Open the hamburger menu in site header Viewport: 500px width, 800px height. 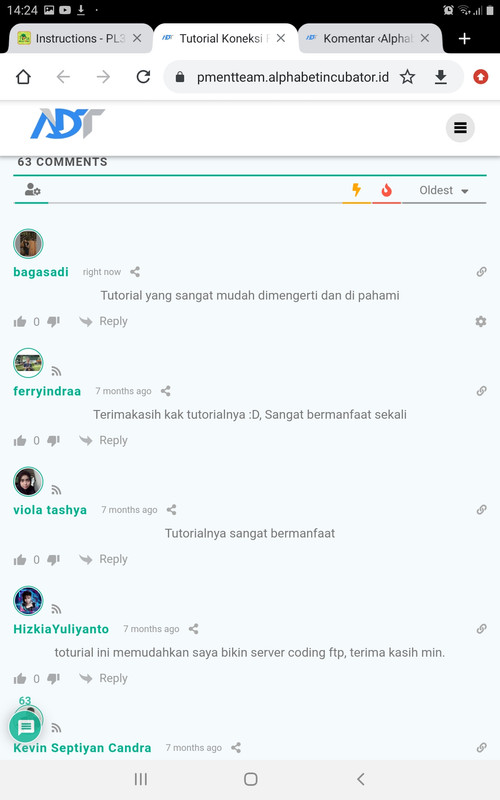460,128
